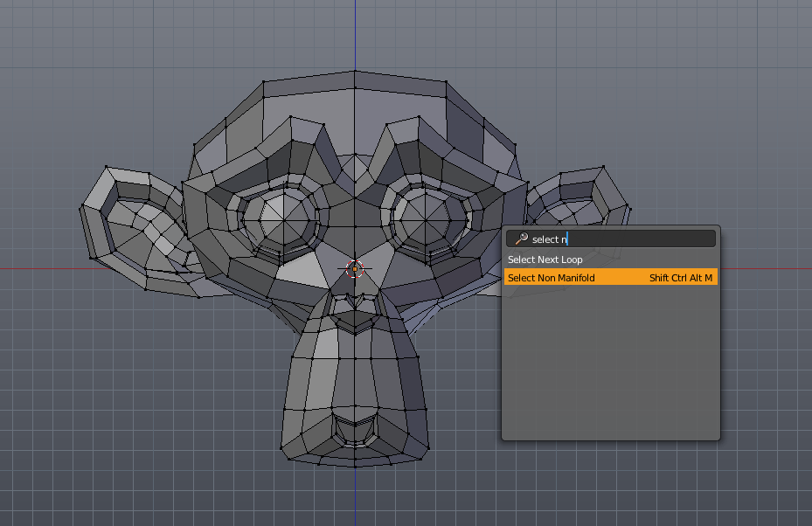Image resolution: width=812 pixels, height=526 pixels.
Task: Place the text cursor after 'select n' in search
Action: pos(566,239)
